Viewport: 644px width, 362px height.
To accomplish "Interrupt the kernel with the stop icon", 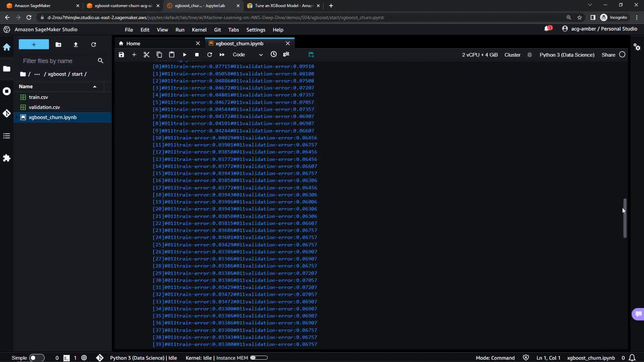I will click(197, 55).
